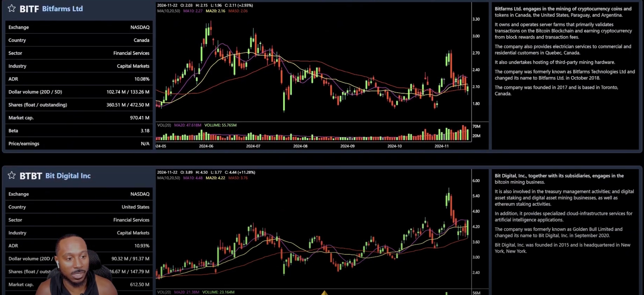
Task: Select BITF Country value Canada
Action: (141, 40)
